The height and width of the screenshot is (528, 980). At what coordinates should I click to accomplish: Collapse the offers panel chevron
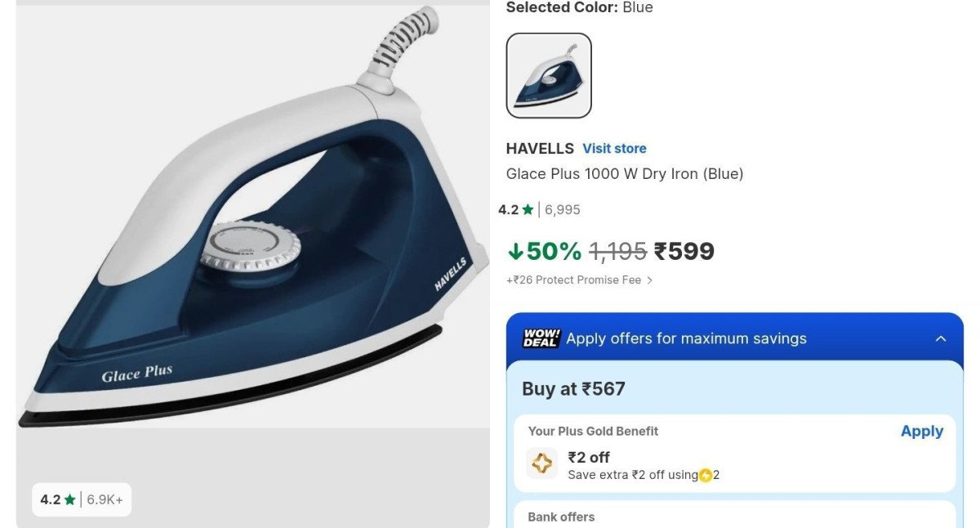click(941, 338)
